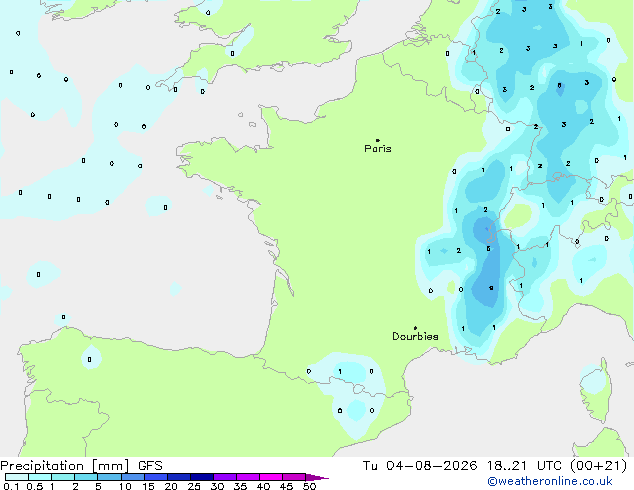
Task: Click the legend scale value '25'
Action: tap(194, 486)
